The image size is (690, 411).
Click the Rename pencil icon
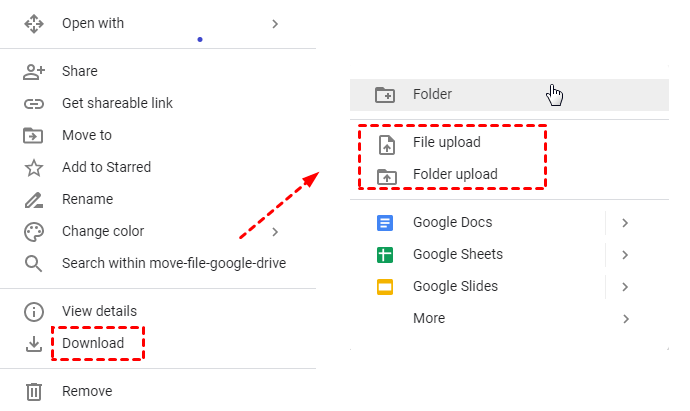34,200
